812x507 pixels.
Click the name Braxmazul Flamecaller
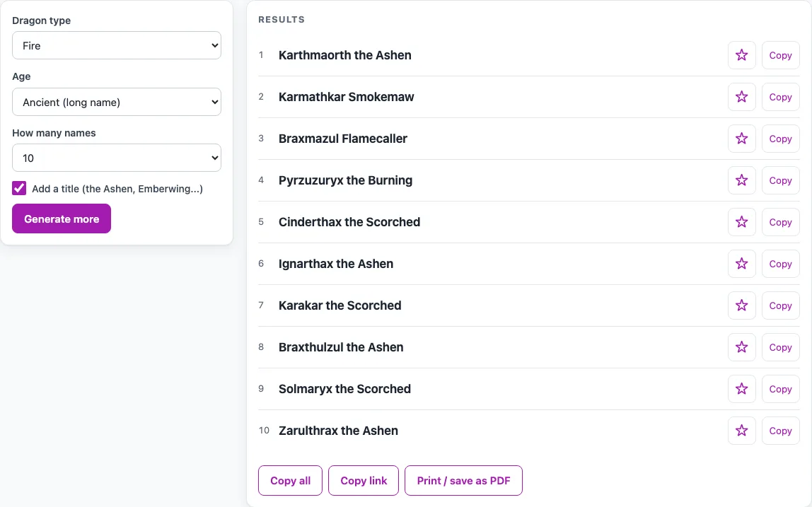(343, 139)
